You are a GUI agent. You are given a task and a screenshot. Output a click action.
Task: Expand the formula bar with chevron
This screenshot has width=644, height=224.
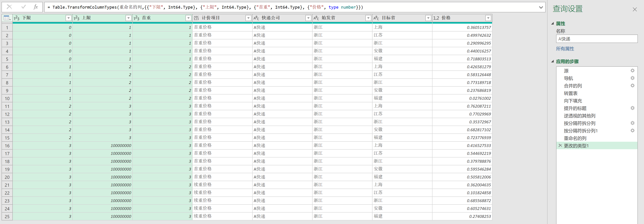click(x=541, y=7)
